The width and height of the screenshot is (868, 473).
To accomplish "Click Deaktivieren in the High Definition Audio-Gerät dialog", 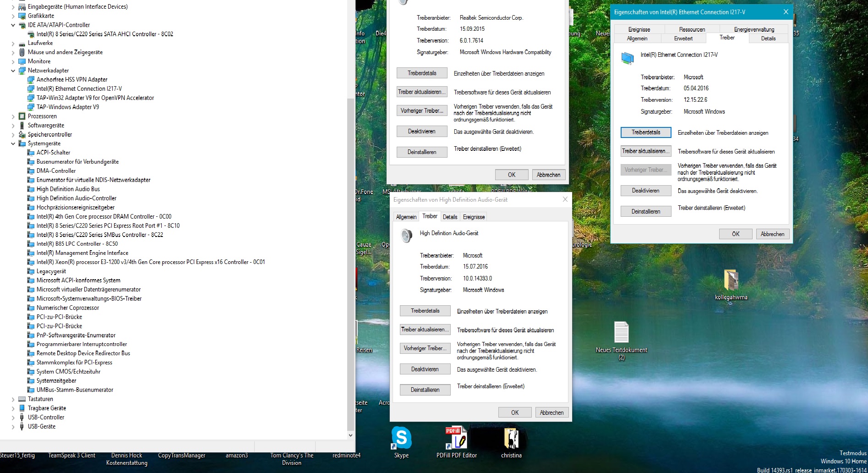I will point(425,369).
